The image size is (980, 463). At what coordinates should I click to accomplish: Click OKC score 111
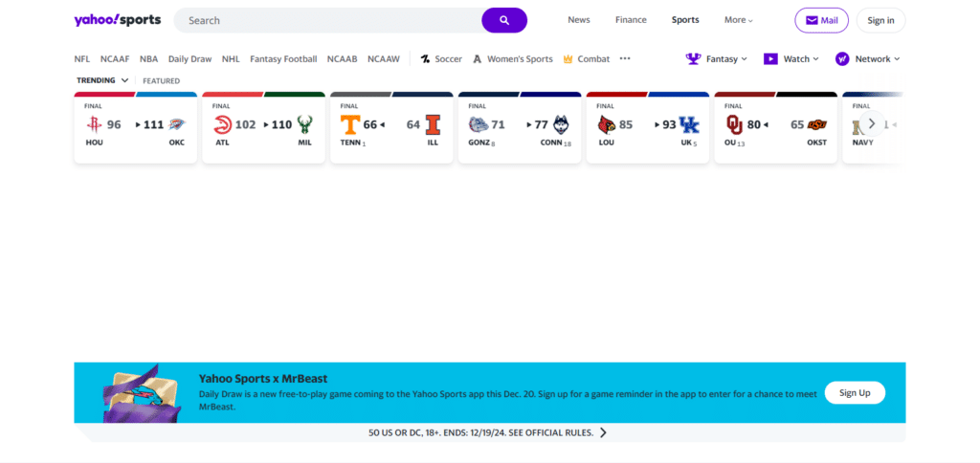coord(153,125)
